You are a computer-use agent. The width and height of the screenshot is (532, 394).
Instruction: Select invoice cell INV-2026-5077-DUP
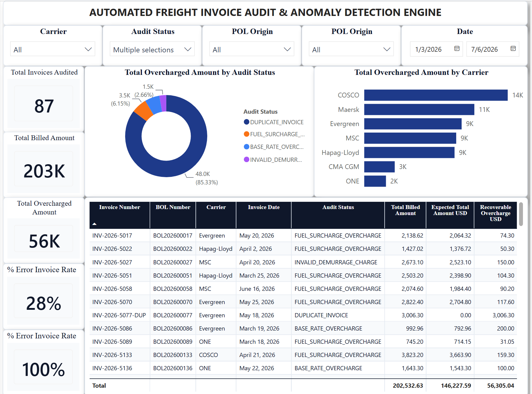click(119, 315)
